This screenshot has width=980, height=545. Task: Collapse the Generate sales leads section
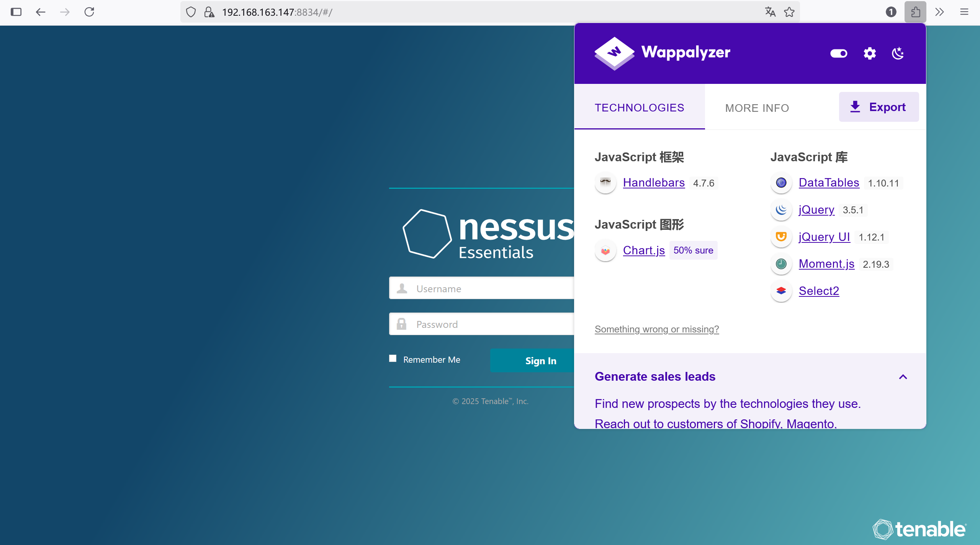pyautogui.click(x=903, y=377)
